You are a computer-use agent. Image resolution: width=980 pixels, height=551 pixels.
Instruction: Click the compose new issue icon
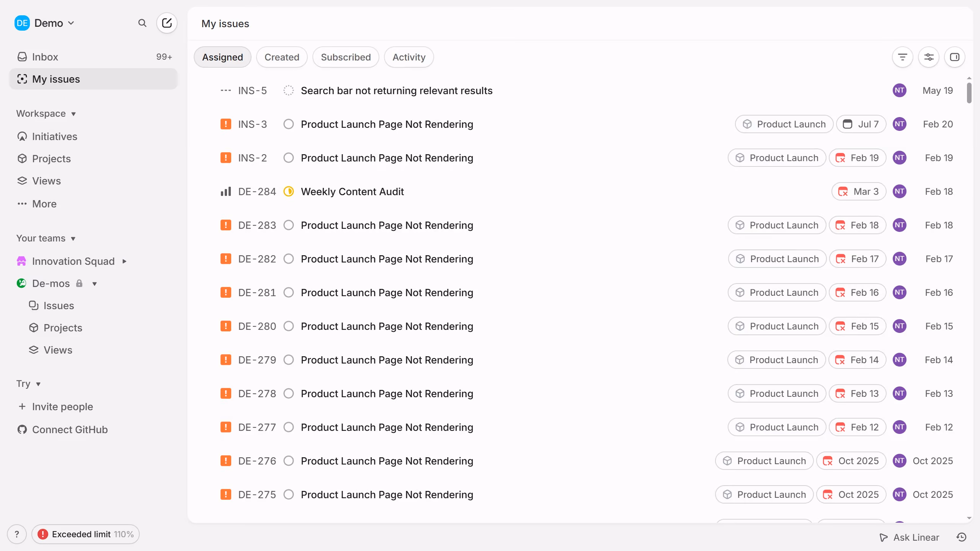pyautogui.click(x=167, y=23)
